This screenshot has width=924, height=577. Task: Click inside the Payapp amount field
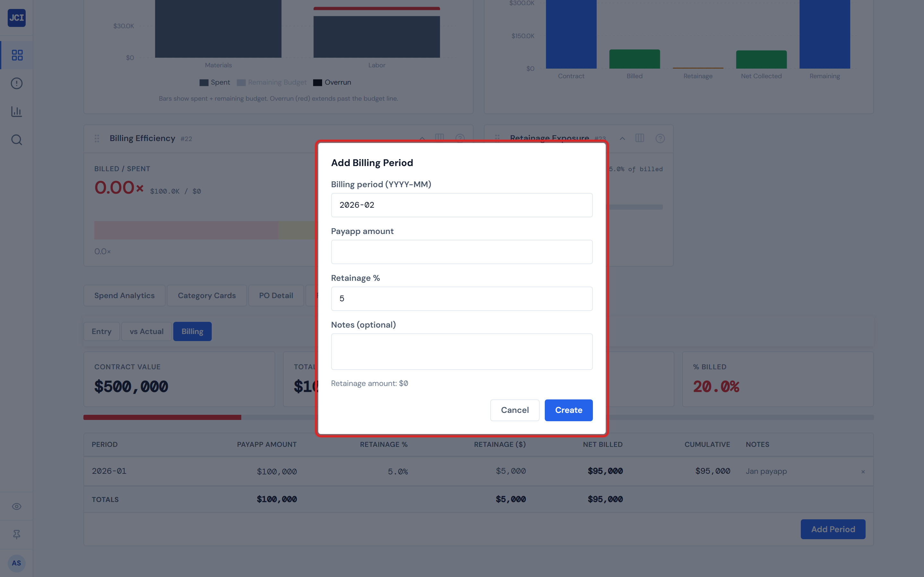[x=461, y=252]
